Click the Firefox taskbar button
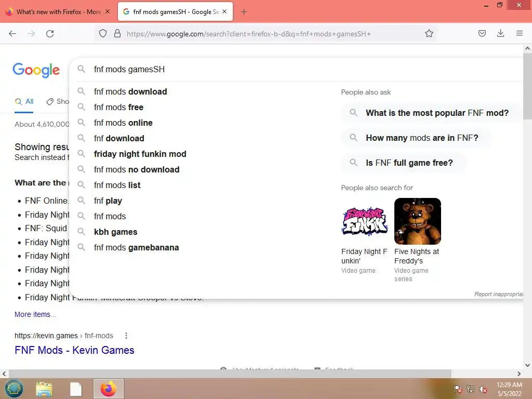Screen dimensions: 532x399 click(109, 389)
